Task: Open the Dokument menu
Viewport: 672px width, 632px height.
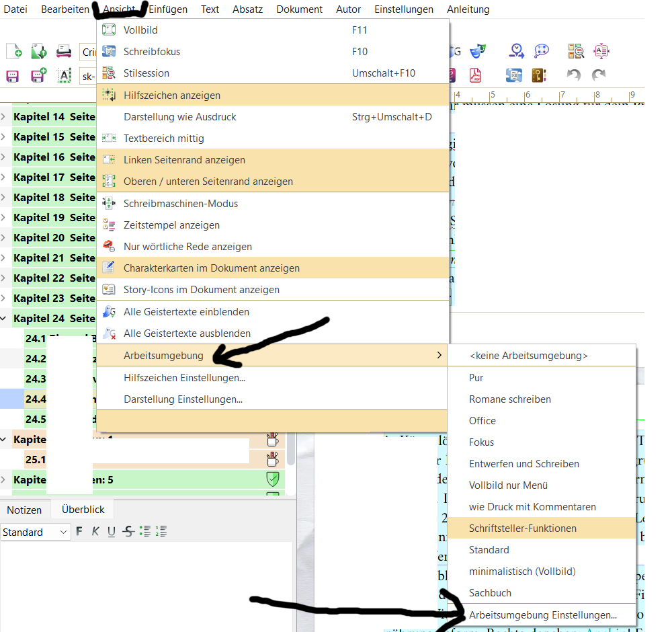Action: (x=299, y=9)
